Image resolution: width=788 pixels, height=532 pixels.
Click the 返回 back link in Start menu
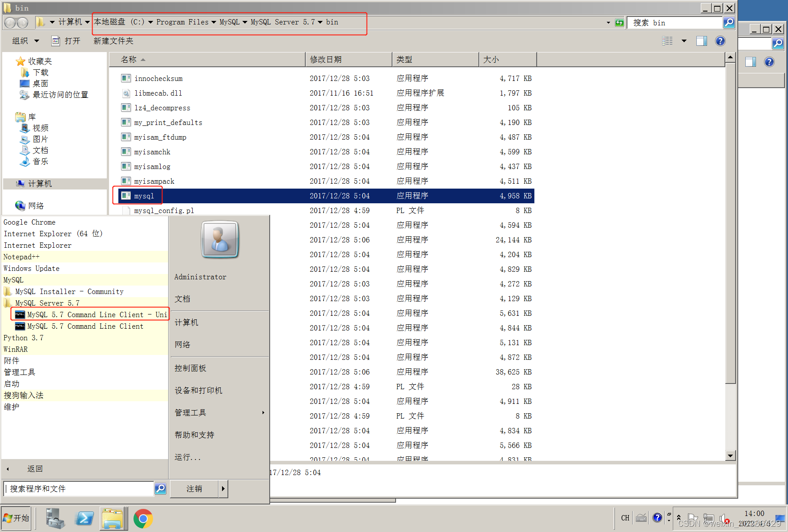pos(35,469)
